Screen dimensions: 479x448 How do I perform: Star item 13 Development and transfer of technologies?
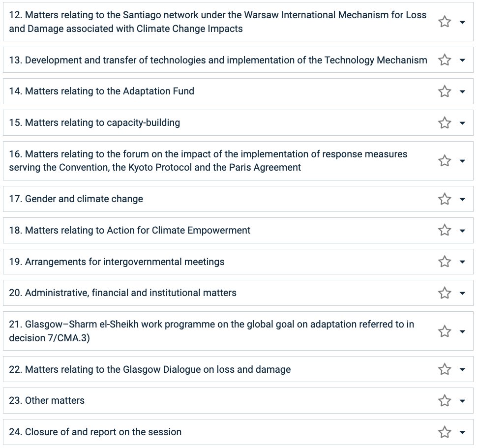pyautogui.click(x=445, y=60)
